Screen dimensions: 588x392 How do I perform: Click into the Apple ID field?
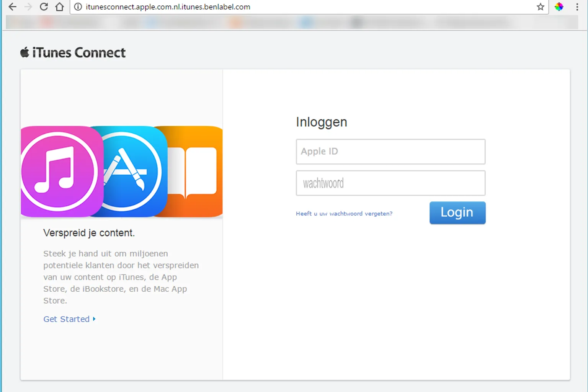pos(390,152)
